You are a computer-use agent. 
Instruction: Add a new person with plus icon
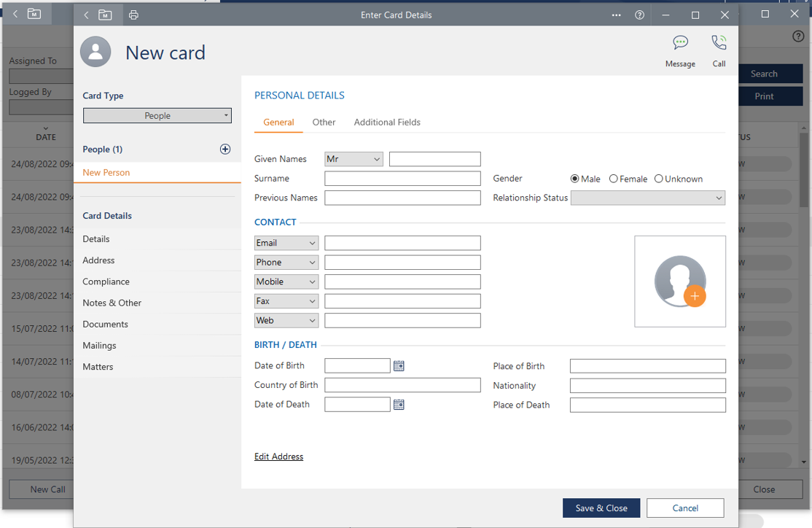coord(225,149)
